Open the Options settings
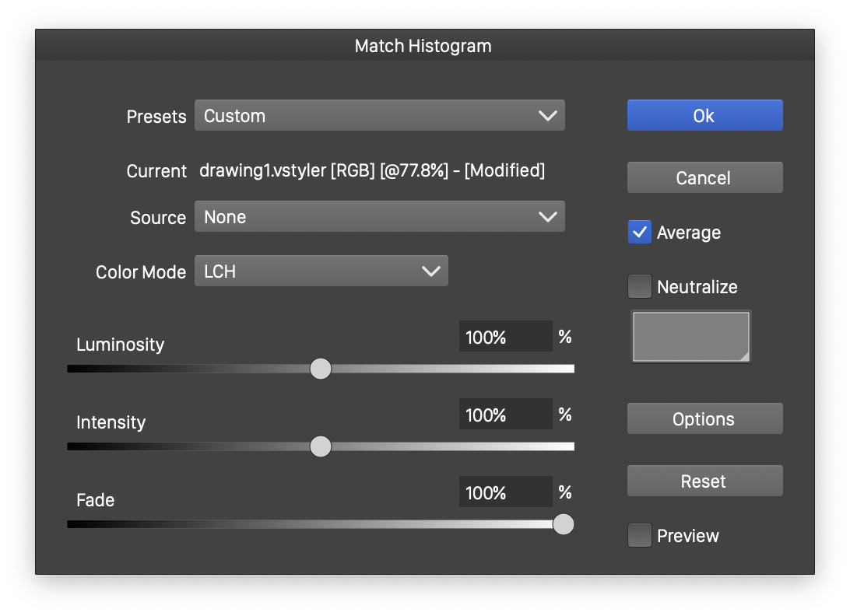Screen dimensions: 850x616 click(x=704, y=419)
